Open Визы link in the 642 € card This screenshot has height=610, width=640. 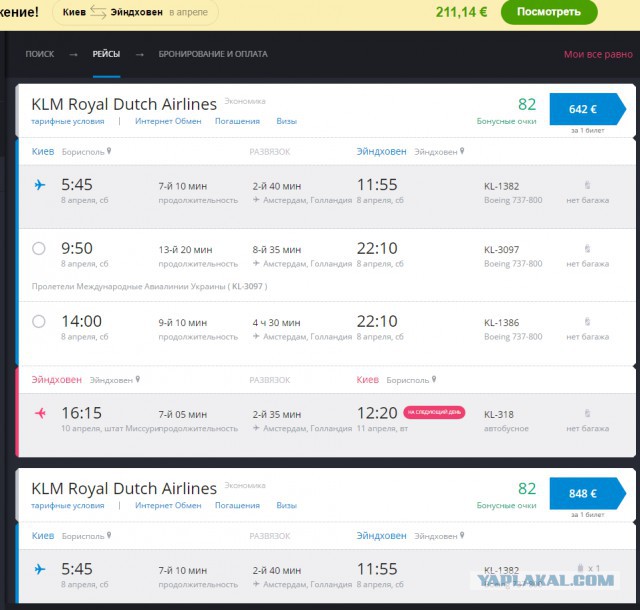[x=287, y=121]
